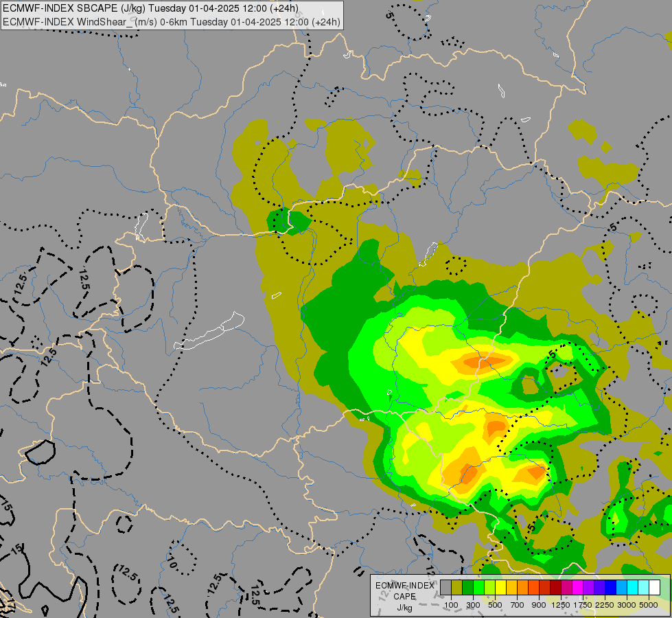Screen dimensions: 672x618
Task: Pick the pure yellow swatch after 500
Action: (x=500, y=587)
